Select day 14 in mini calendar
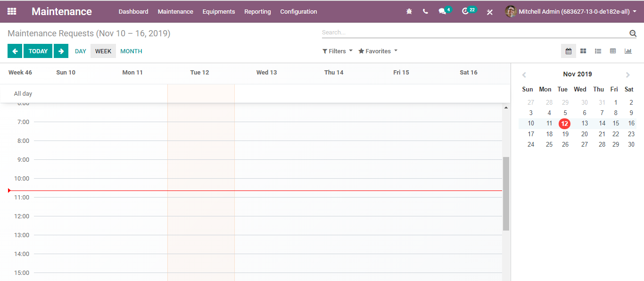Screen dimensions: 644x281 [602, 124]
